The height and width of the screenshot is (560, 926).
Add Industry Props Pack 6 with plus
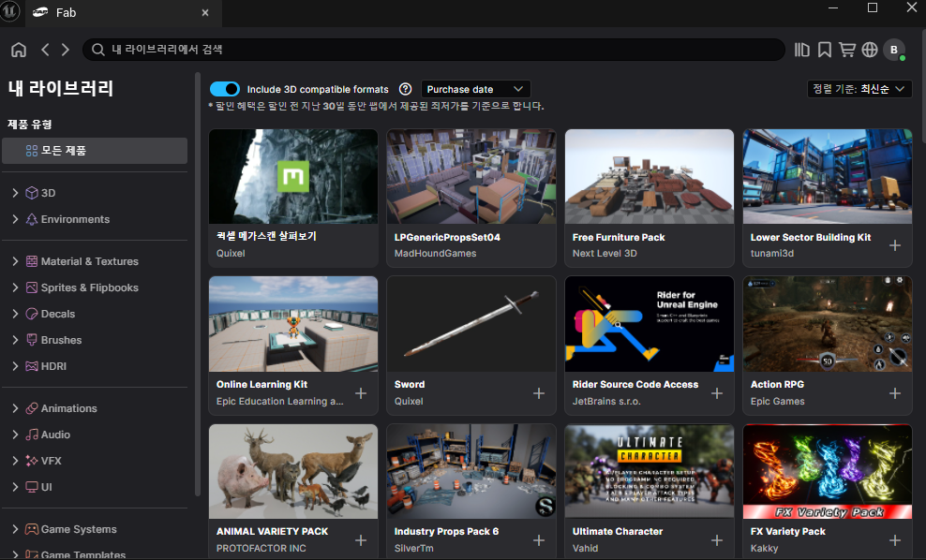coord(539,540)
